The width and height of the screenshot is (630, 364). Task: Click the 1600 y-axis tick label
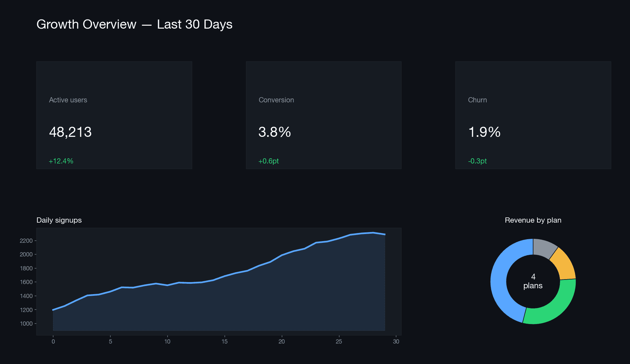[26, 282]
